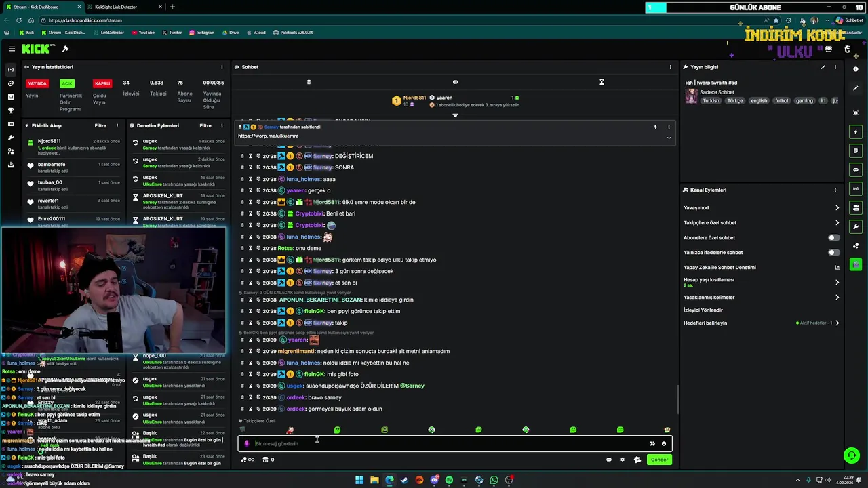868x488 pixels.
Task: Toggle wrench widget in right bar
Action: click(856, 226)
